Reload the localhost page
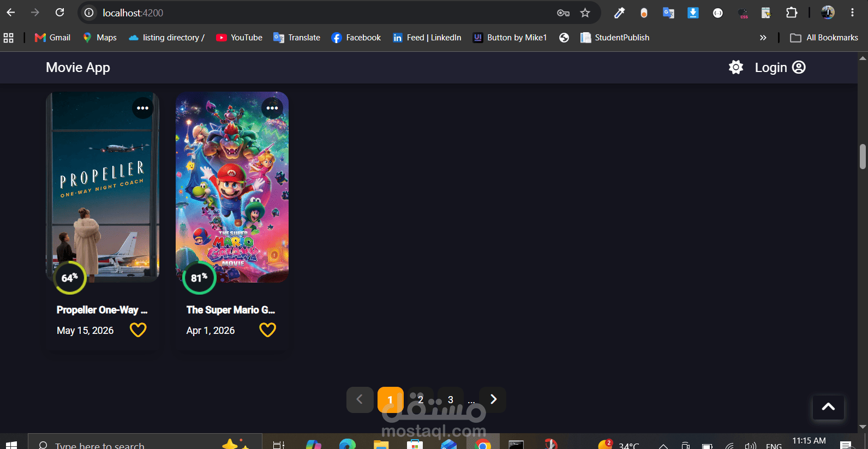Viewport: 868px width, 449px height. 60,13
